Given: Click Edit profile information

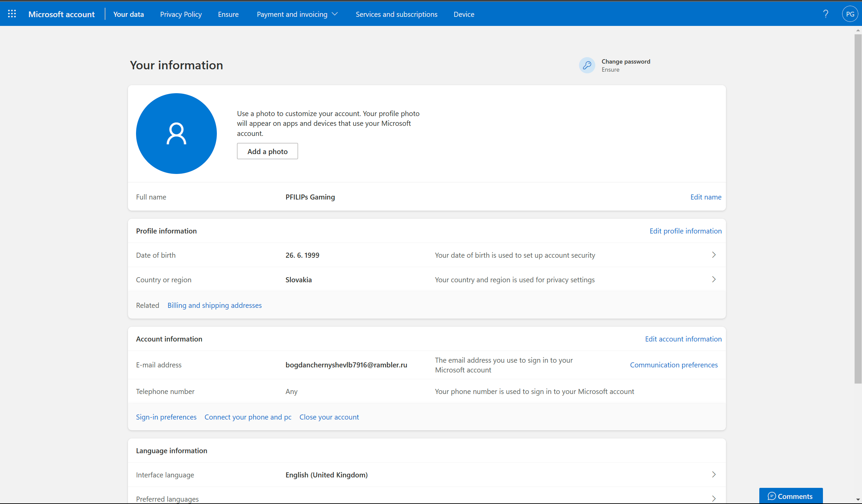Looking at the screenshot, I should (686, 231).
